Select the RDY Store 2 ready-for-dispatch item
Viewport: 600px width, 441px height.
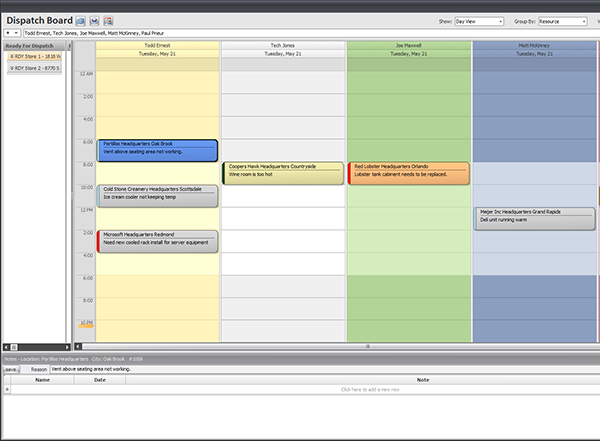click(x=35, y=68)
